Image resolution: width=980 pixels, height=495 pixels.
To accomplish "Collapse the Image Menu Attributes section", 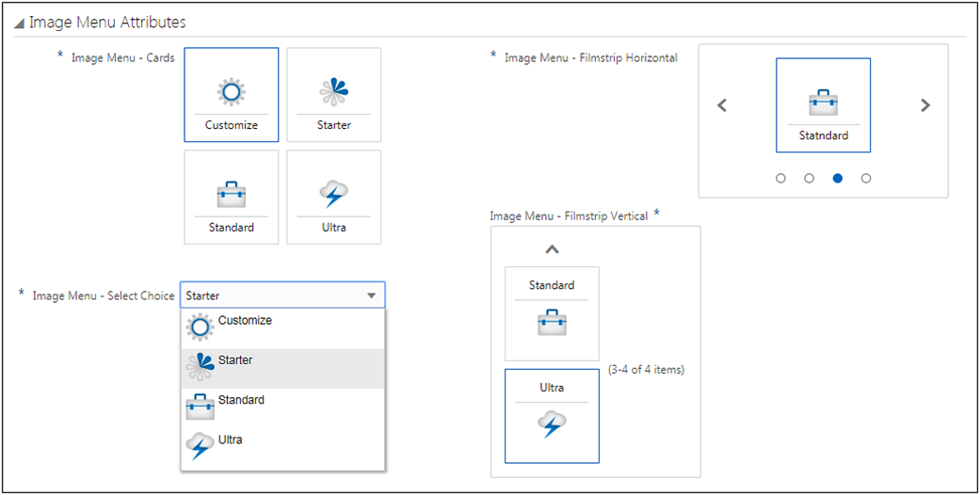I will 19,23.
